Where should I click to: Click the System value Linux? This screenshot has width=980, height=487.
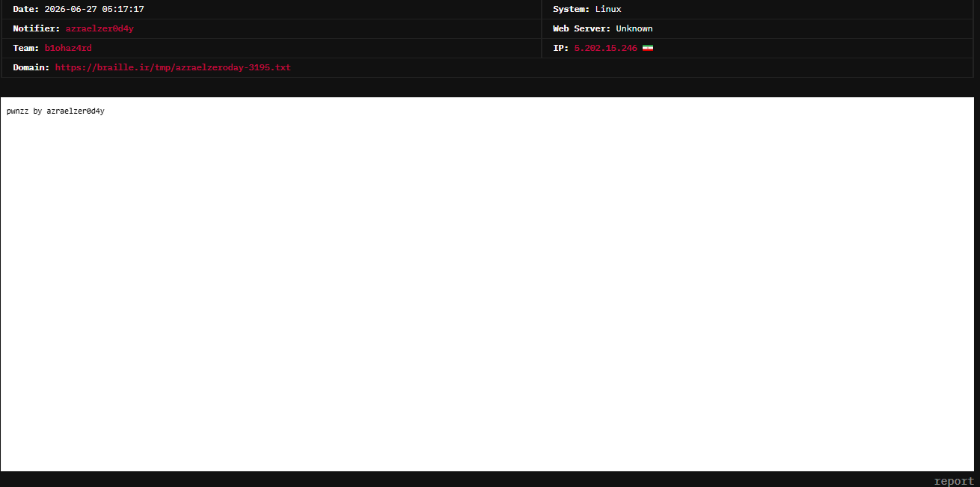(x=608, y=9)
